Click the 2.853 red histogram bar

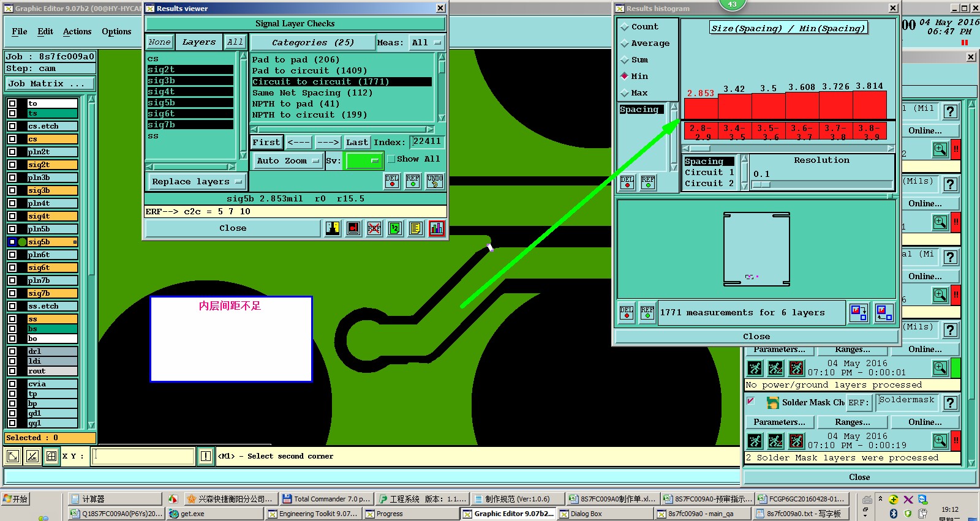pyautogui.click(x=701, y=108)
